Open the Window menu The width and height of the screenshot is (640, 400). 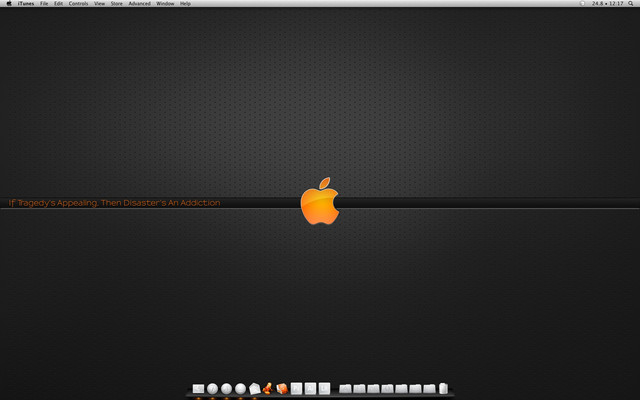pyautogui.click(x=165, y=4)
